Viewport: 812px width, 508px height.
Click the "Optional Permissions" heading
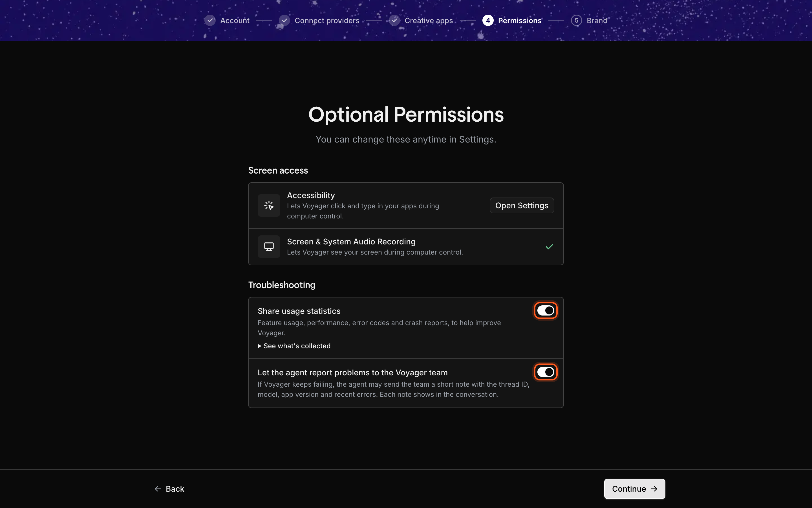406,115
